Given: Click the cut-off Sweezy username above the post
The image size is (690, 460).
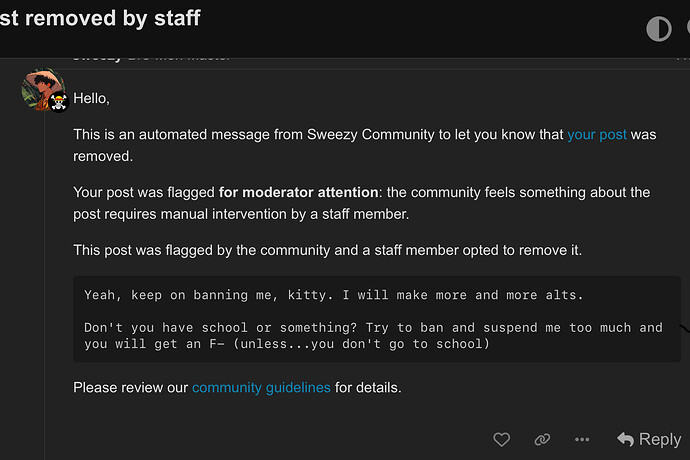Looking at the screenshot, I should 98,57.
